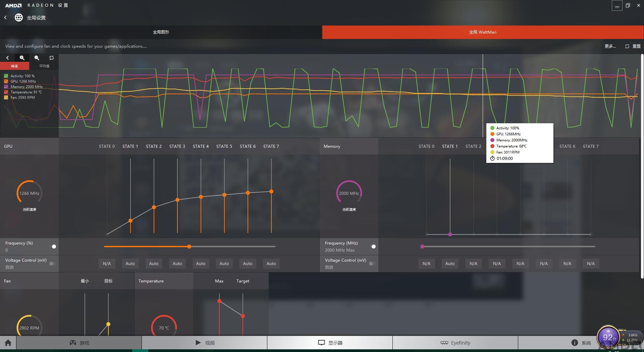
Task: Click the play icon for 视频
Action: point(198,343)
